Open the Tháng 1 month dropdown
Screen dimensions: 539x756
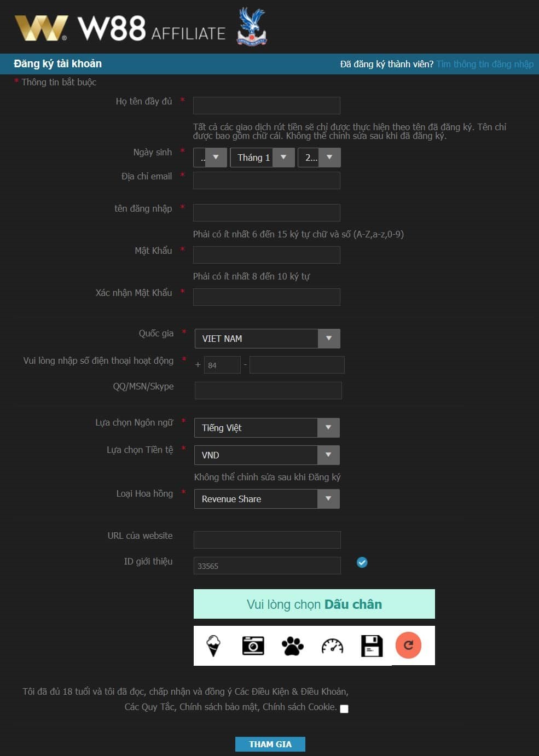(262, 158)
